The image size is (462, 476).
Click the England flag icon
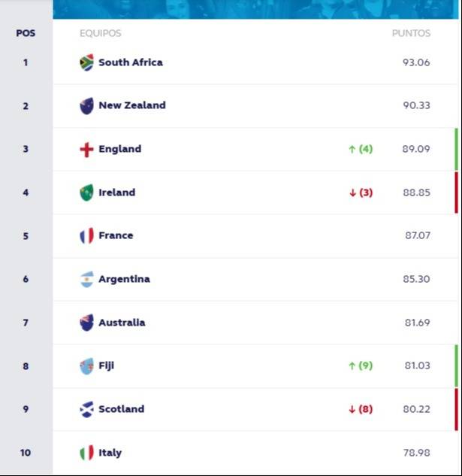coord(86,150)
